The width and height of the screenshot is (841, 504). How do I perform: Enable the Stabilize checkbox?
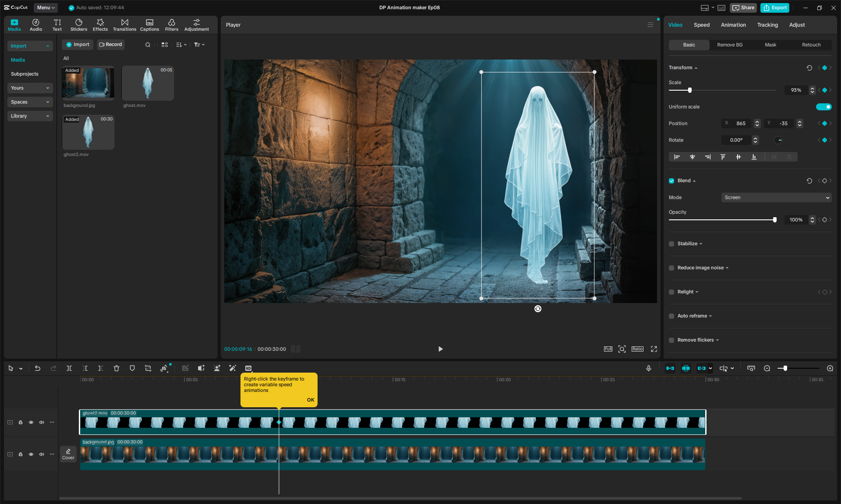pyautogui.click(x=671, y=244)
